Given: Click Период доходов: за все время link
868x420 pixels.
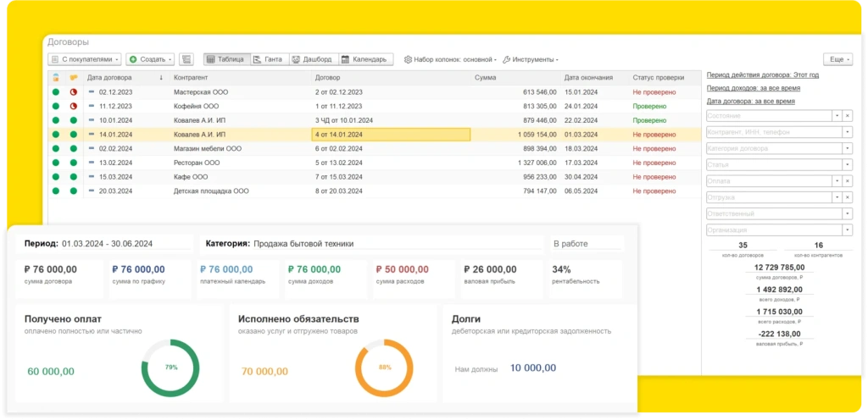Looking at the screenshot, I should tap(754, 88).
